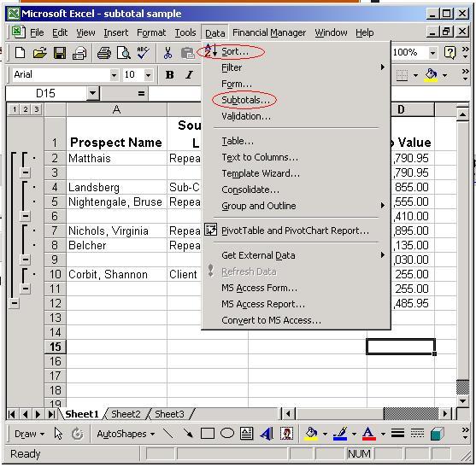Select the row 15 header
Screen dimensions: 476x467
56,347
